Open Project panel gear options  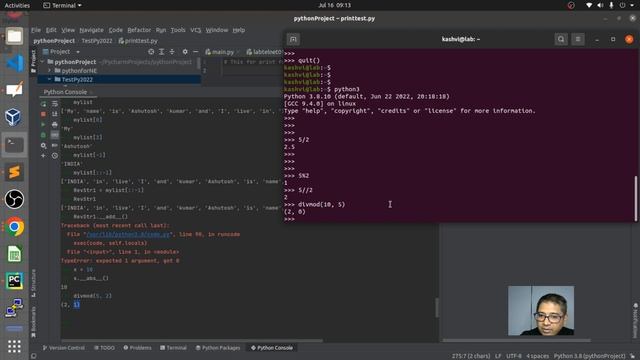pyautogui.click(x=185, y=52)
